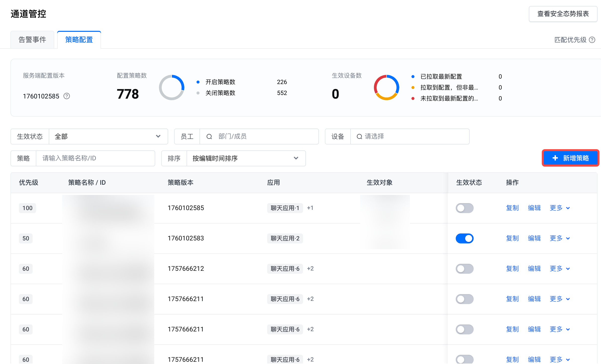Click 编辑 for version 1757666212 row

pyautogui.click(x=534, y=269)
